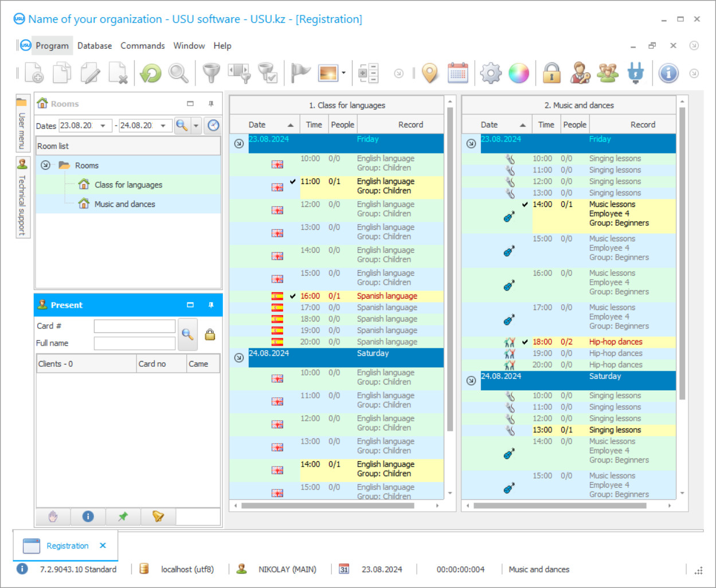The height and width of the screenshot is (588, 716).
Task: Toggle the pin on the Present panel
Action: [x=211, y=305]
